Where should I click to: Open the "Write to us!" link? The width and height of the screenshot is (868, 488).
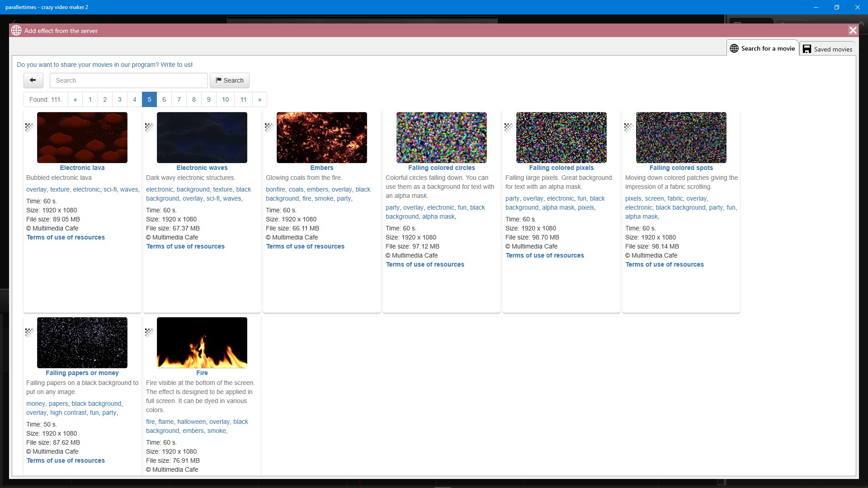click(176, 65)
